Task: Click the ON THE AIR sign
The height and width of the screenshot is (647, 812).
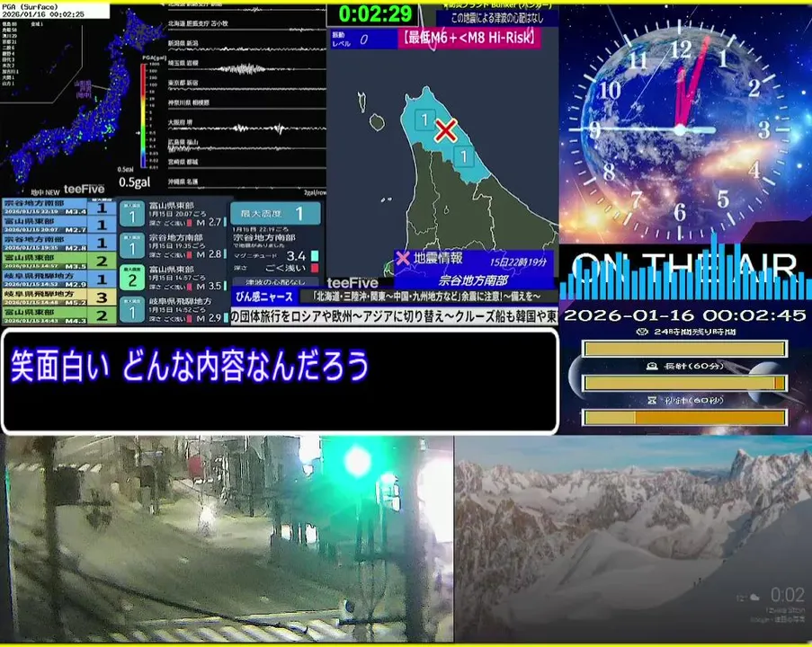Action: pyautogui.click(x=685, y=267)
